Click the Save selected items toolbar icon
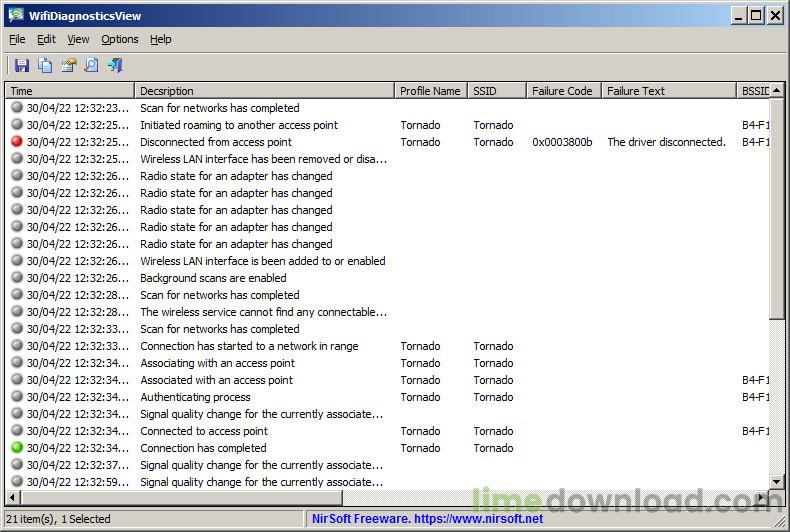790x532 pixels. tap(21, 66)
